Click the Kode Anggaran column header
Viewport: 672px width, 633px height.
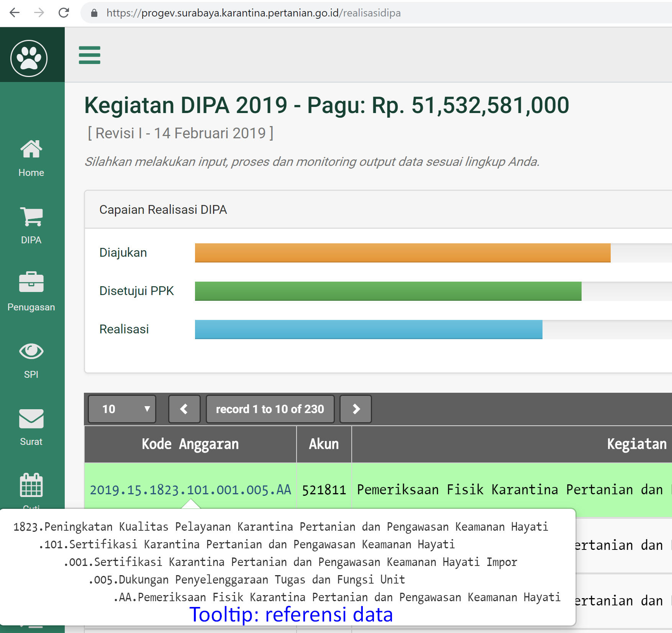pyautogui.click(x=190, y=444)
